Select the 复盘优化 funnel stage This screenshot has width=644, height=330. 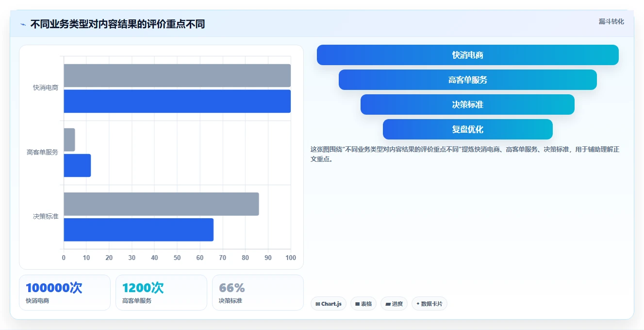point(467,129)
